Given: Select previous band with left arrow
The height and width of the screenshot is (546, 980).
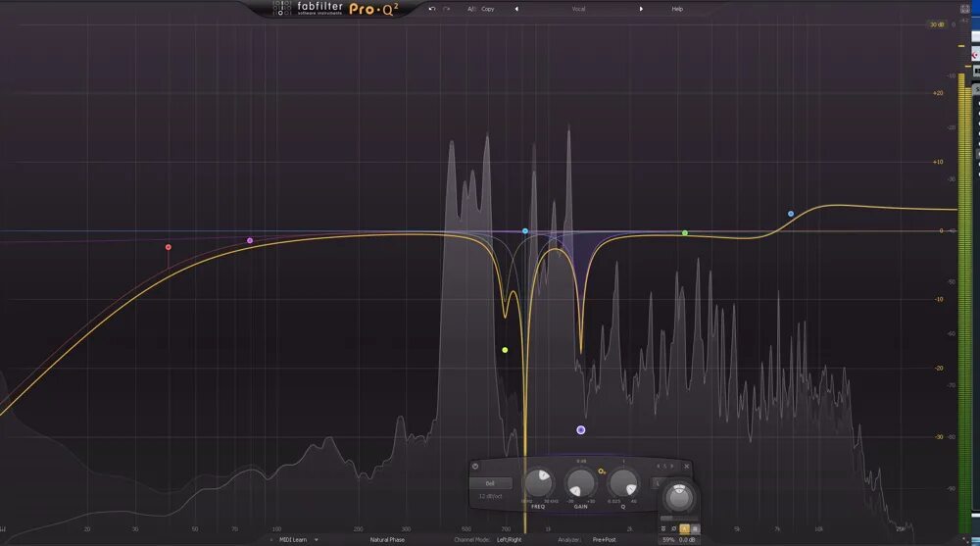Looking at the screenshot, I should [659, 466].
